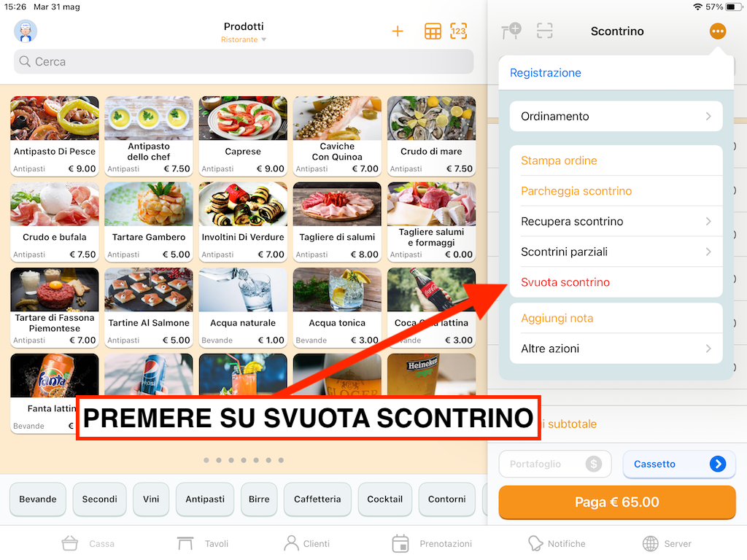Add Crudo e bufala product
Screen dimensions: 747x560
[x=54, y=222]
